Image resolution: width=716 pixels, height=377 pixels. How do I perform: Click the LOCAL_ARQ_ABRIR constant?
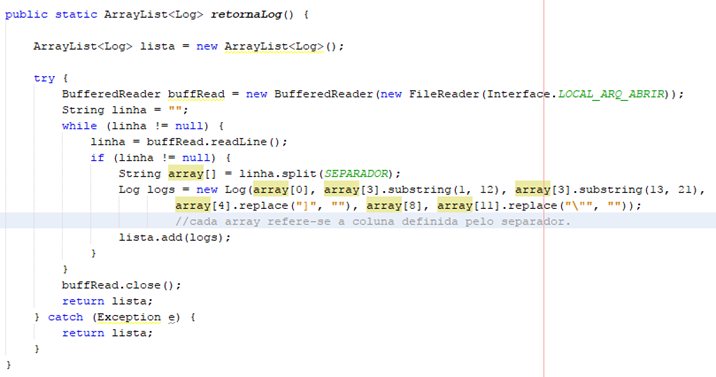[611, 94]
